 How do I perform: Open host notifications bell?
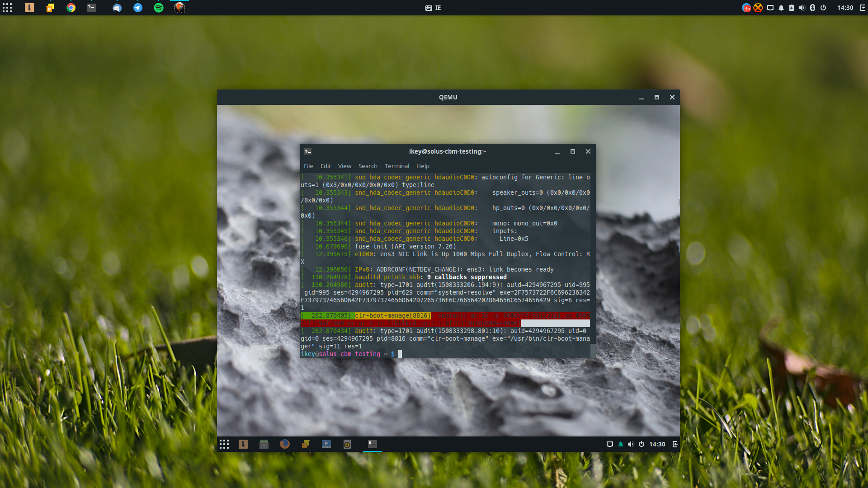tap(781, 8)
